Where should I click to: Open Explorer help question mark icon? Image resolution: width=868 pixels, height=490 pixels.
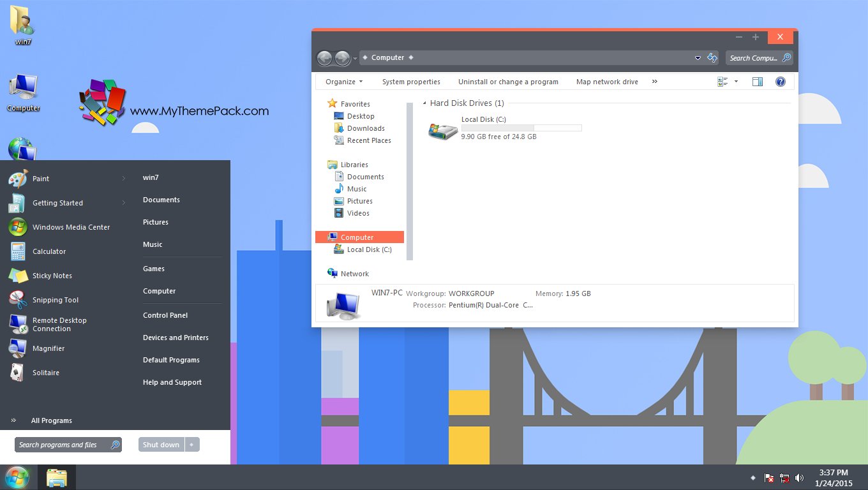pos(780,82)
